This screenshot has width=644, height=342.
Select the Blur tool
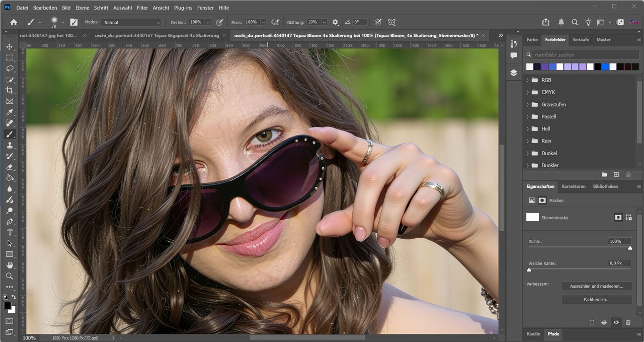(x=10, y=189)
